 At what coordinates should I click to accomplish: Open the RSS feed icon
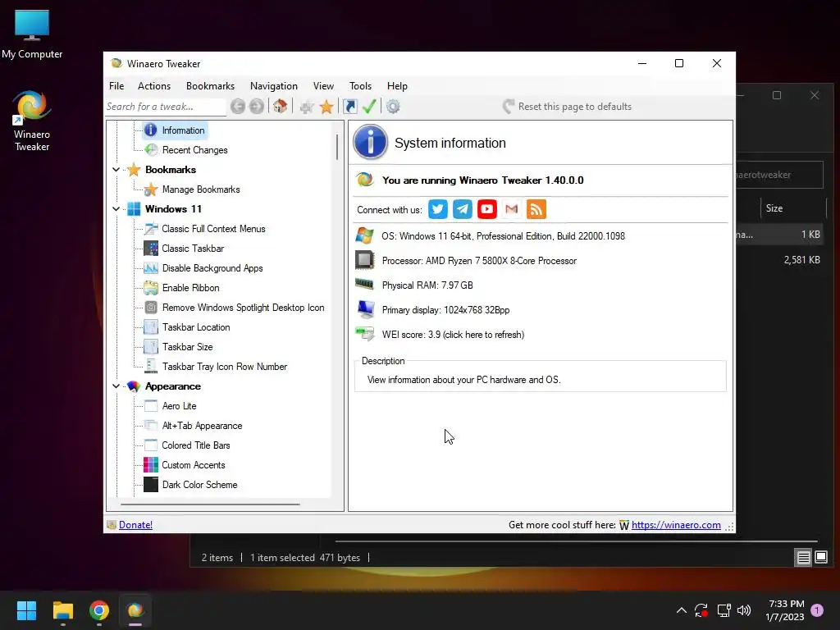point(536,209)
